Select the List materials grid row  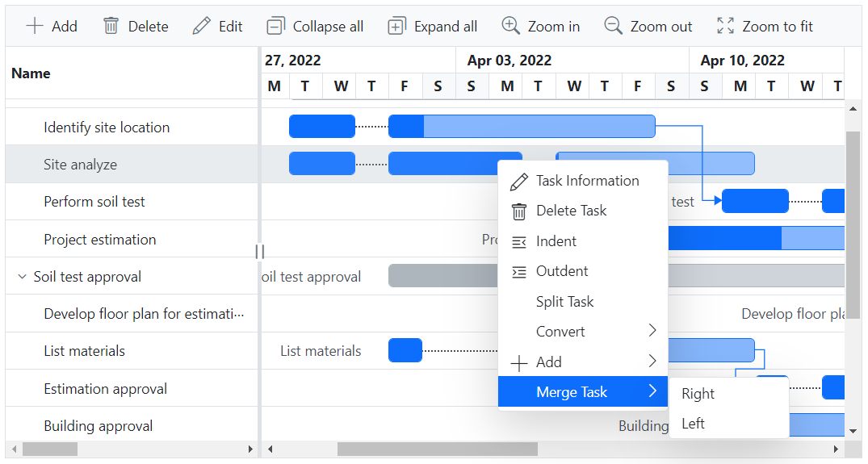132,351
